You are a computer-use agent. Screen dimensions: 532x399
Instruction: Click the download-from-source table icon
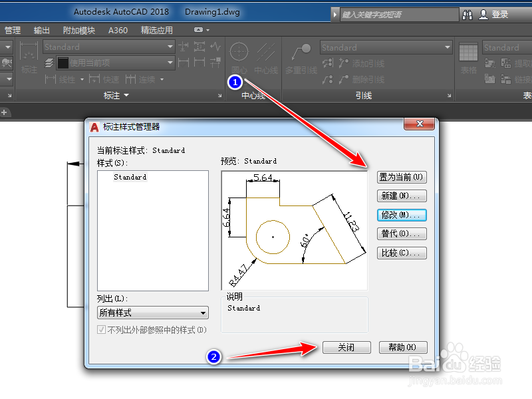[x=489, y=63]
